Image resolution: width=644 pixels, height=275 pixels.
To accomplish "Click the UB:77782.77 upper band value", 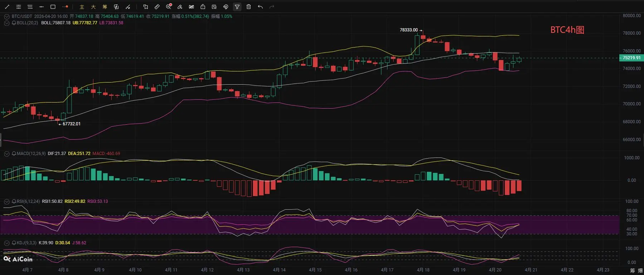I will click(85, 23).
